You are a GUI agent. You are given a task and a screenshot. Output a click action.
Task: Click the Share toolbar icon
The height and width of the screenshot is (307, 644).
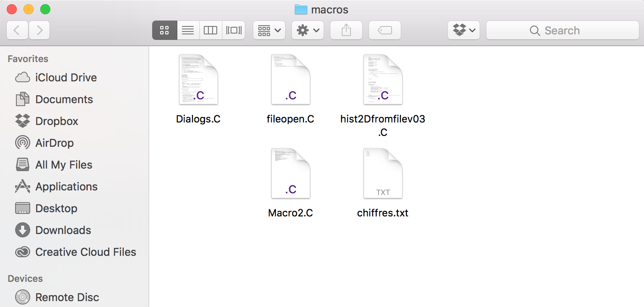click(346, 30)
